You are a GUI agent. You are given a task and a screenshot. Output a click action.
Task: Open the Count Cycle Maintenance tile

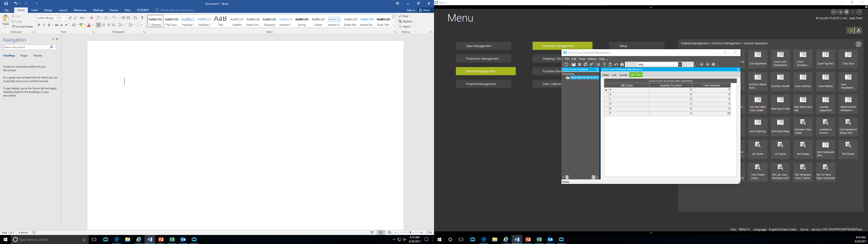780,59
